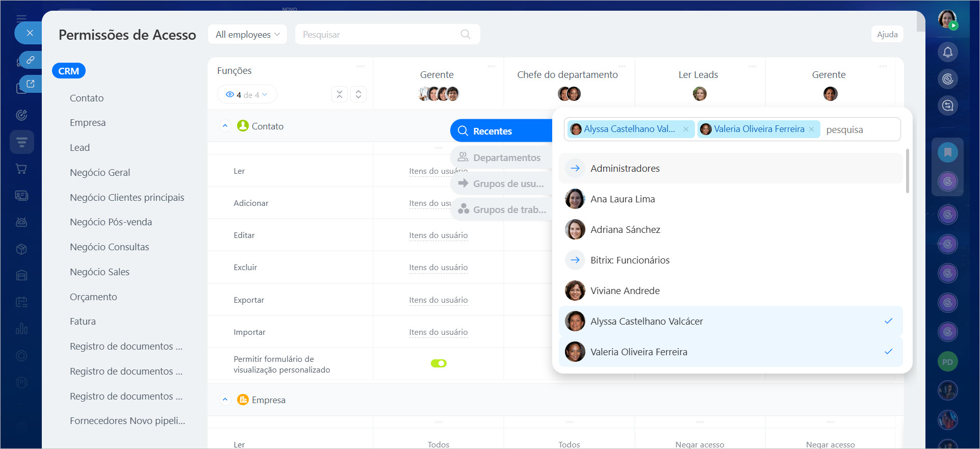
Task: Click the PD green avatar icon
Action: tap(947, 362)
